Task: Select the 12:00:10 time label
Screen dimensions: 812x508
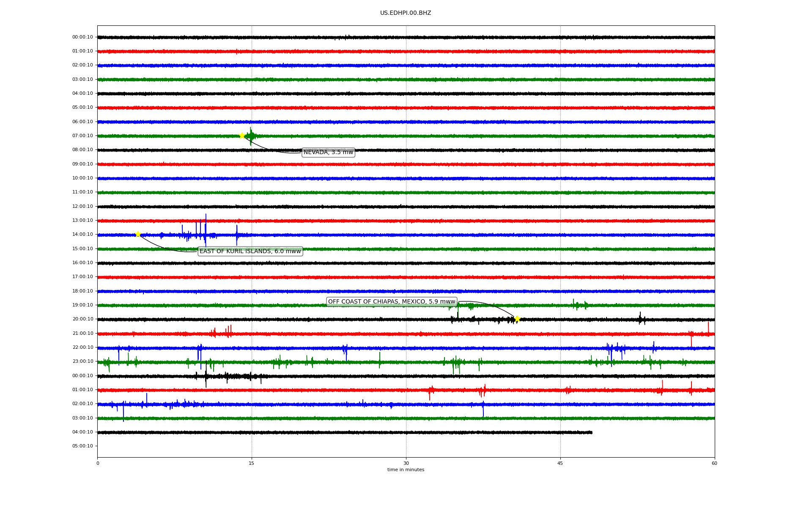Action: [x=82, y=207]
